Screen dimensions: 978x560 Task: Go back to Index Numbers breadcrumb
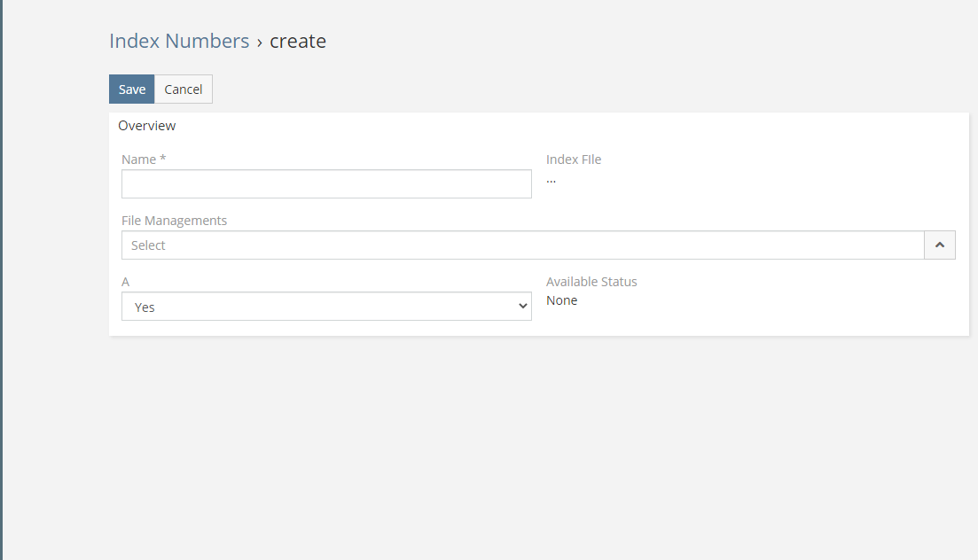tap(179, 41)
